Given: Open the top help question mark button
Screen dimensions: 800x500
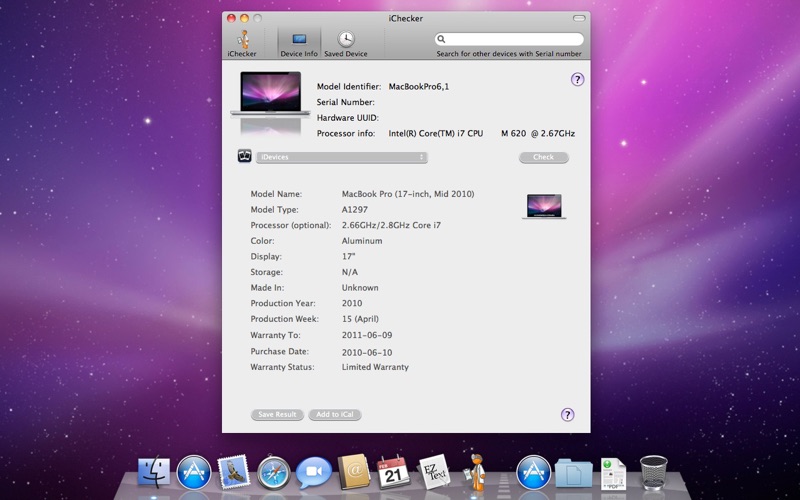Looking at the screenshot, I should tap(577, 79).
